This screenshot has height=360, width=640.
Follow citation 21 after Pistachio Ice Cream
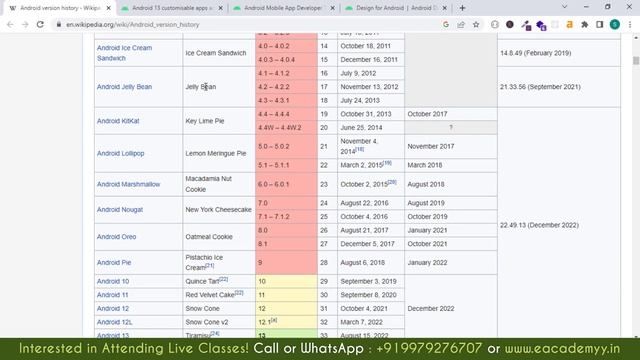point(210,266)
